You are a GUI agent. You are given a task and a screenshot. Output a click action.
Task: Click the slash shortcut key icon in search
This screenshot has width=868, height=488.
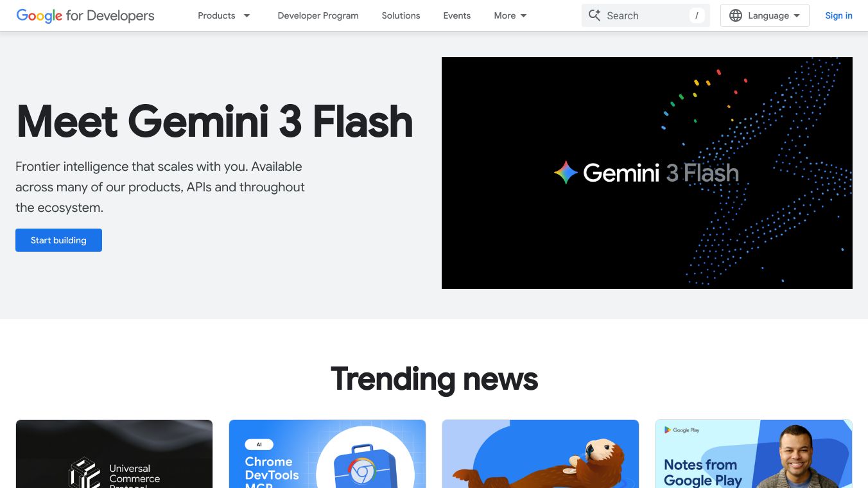pyautogui.click(x=697, y=15)
